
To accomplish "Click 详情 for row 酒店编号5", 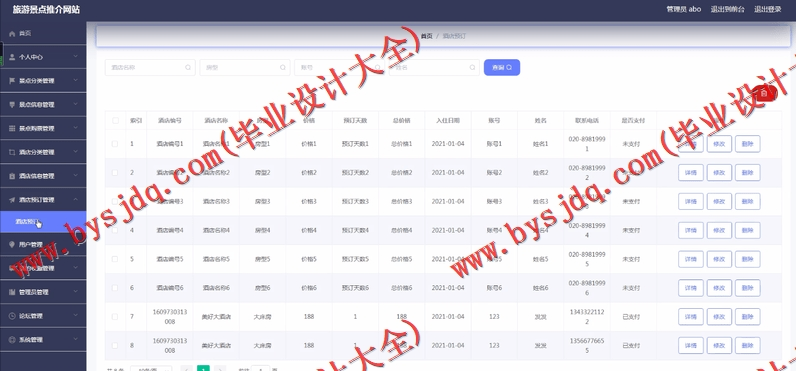I will point(691,259).
